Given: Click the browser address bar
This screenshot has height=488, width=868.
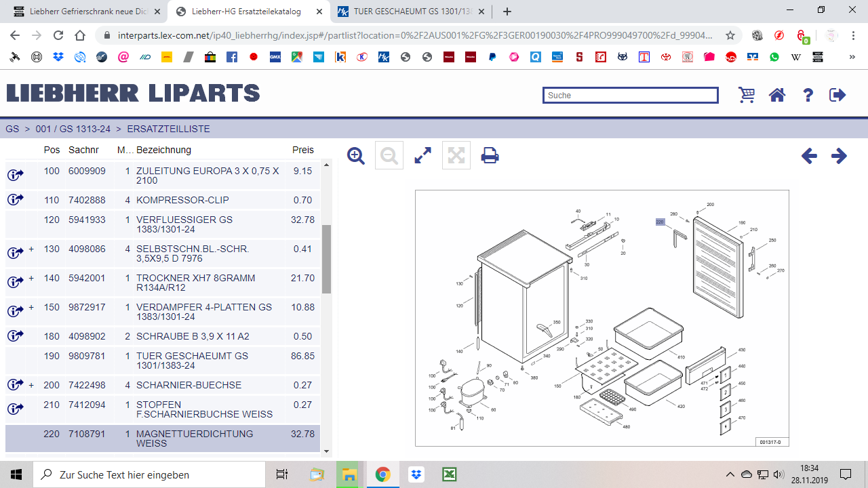Looking at the screenshot, I should (415, 35).
